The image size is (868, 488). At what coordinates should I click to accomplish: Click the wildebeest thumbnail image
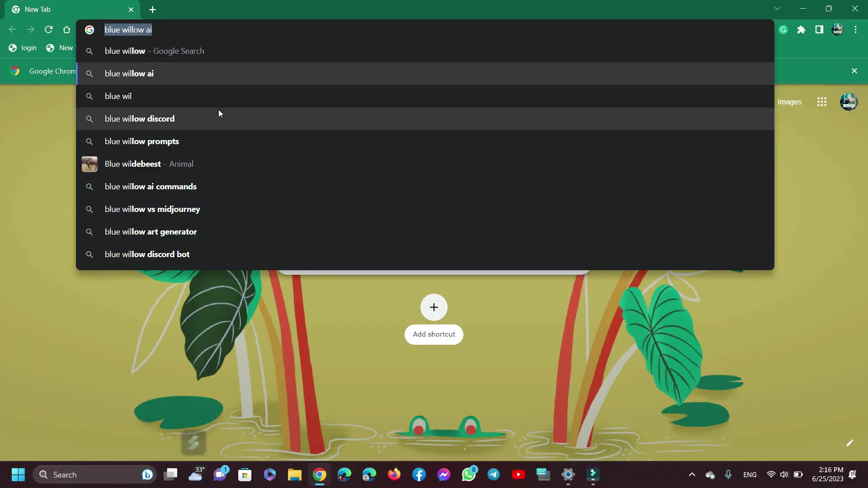pyautogui.click(x=90, y=164)
